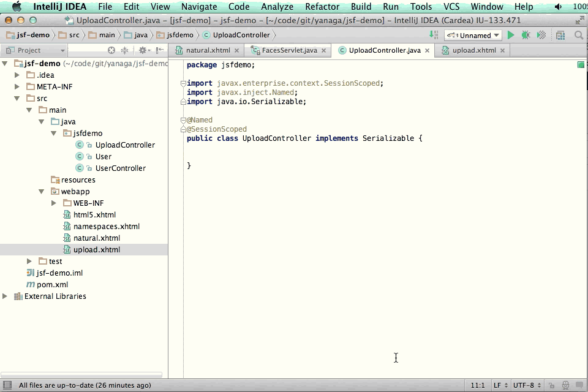Screen dimensions: 588x392
Task: Open the Project Structure icon
Action: point(560,36)
